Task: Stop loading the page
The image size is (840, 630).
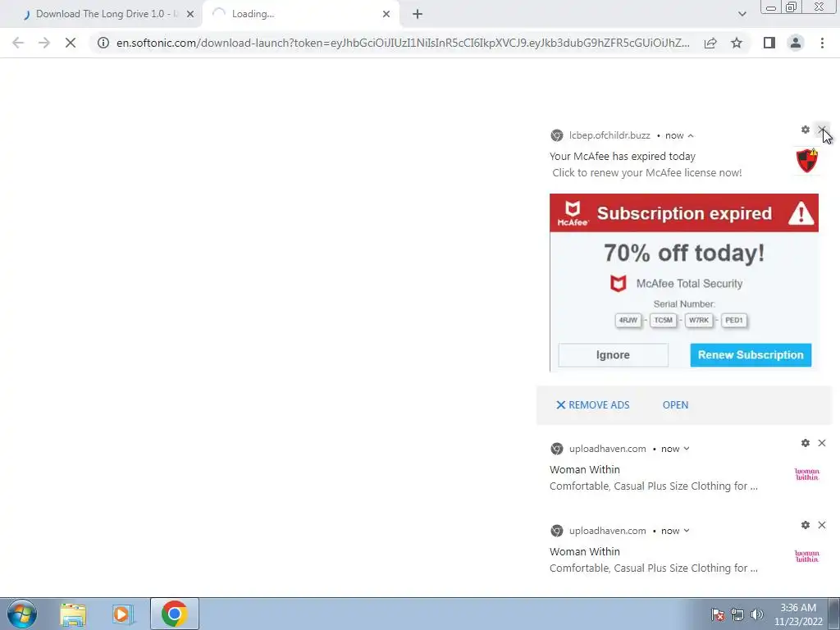Action: (71, 43)
